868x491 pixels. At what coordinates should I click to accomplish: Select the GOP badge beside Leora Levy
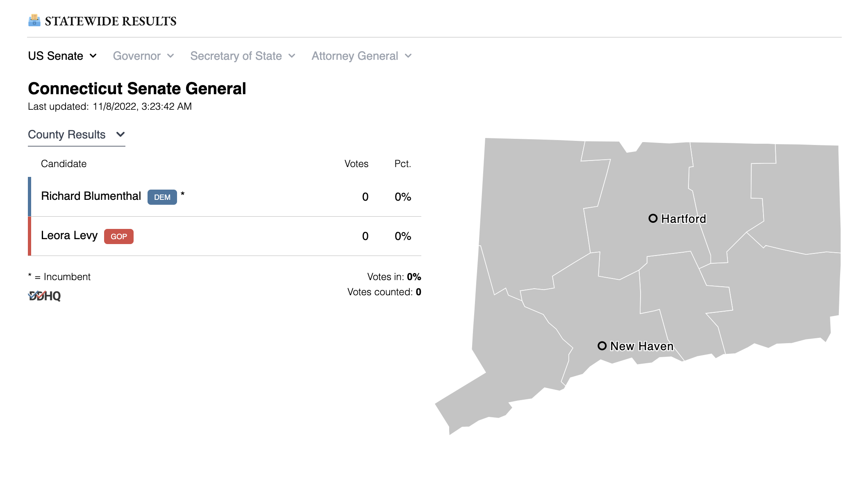(118, 237)
